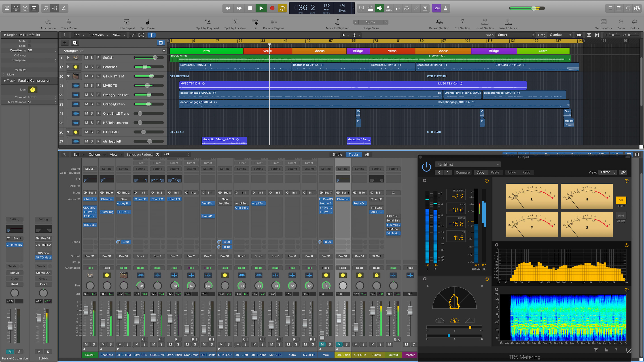Collapse the GTR RHYTHM track stack
The image size is (644, 362).
point(68,76)
